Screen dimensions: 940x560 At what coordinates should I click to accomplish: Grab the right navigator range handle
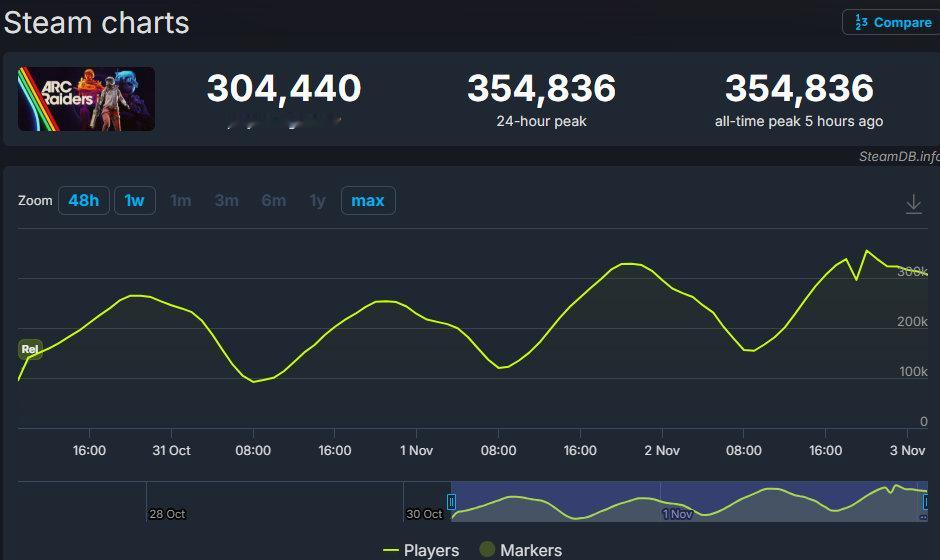point(926,501)
